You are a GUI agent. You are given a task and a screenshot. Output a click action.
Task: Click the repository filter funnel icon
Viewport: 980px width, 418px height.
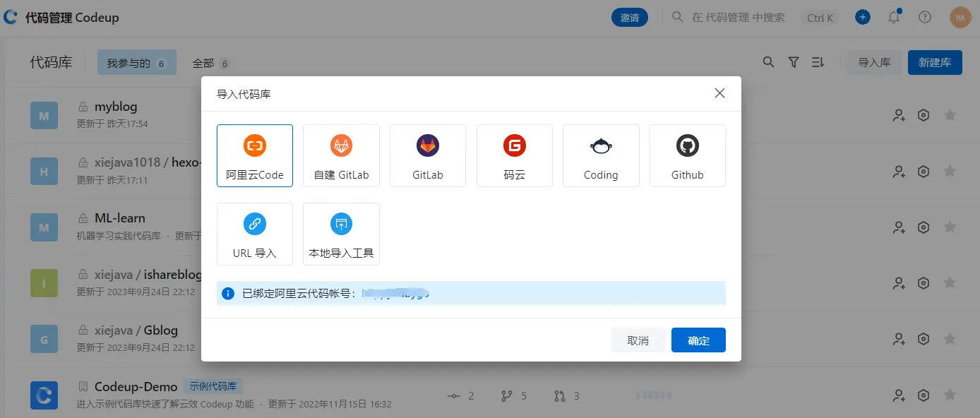[793, 62]
